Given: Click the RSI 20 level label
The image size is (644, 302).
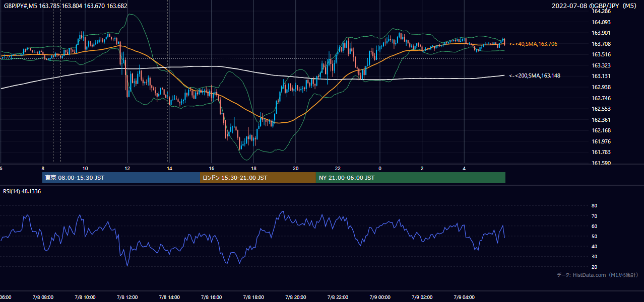Looking at the screenshot, I should 594,267.
